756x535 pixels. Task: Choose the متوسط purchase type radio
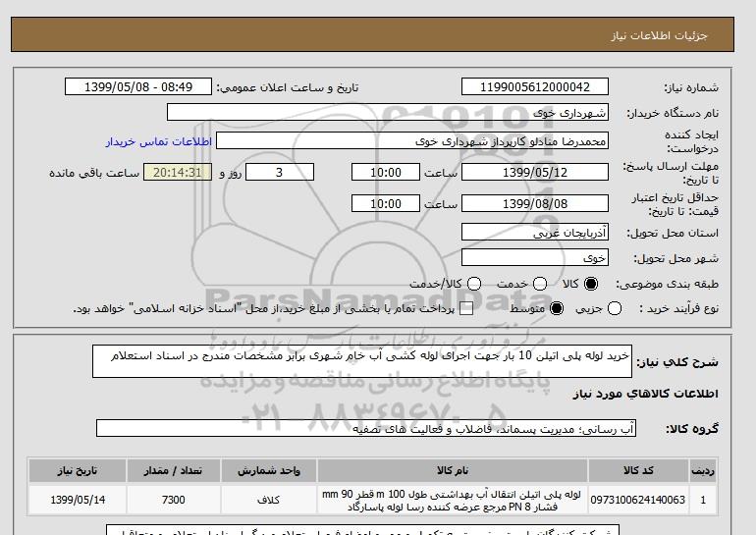[557, 308]
